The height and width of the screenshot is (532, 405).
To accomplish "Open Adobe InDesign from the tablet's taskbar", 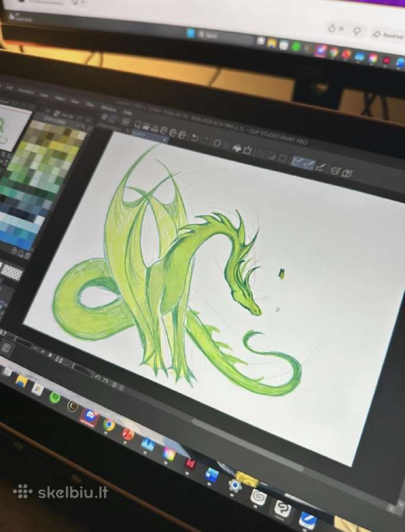I will (190, 463).
